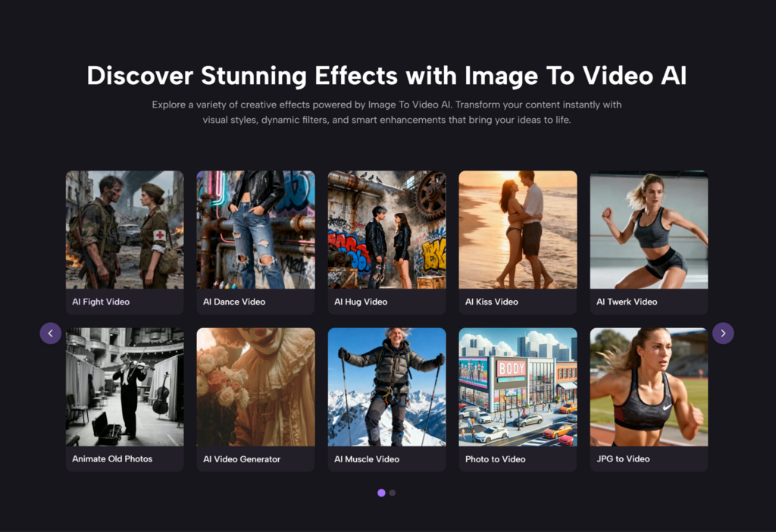Open the Photo to Video label
776x532 pixels.
[x=496, y=459]
